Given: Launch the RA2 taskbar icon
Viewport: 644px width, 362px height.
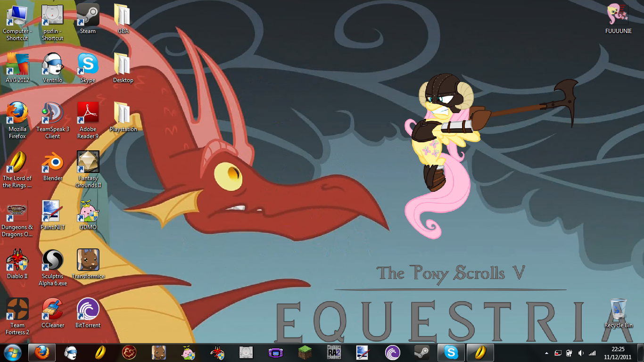Looking at the screenshot, I should [334, 353].
